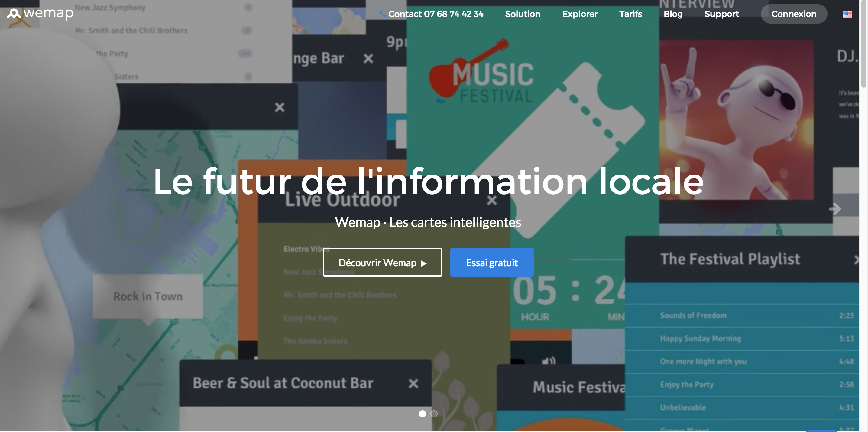Click the headline Le futur de l'information locale
This screenshot has height=432, width=868.
(x=428, y=182)
